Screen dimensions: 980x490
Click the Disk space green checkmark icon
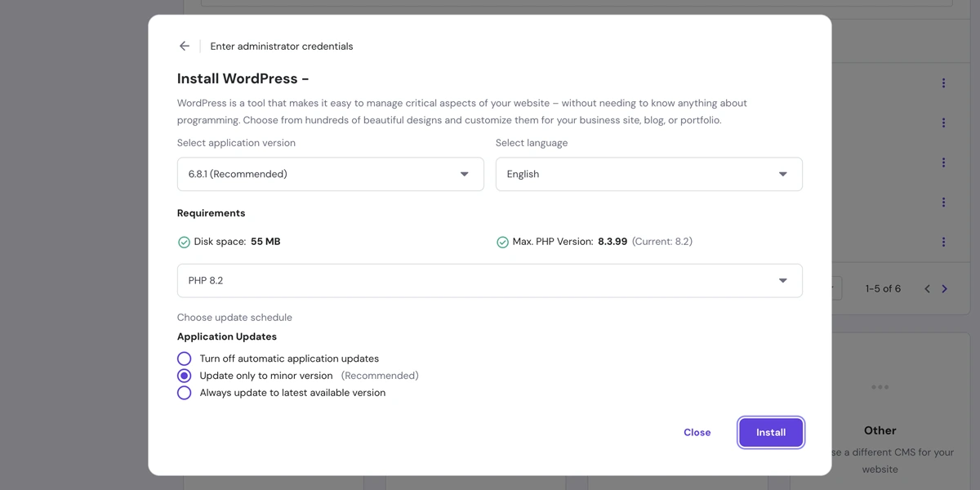[x=184, y=243]
